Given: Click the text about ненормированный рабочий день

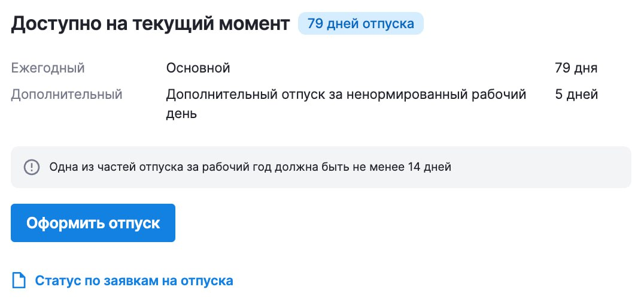Looking at the screenshot, I should [346, 104].
